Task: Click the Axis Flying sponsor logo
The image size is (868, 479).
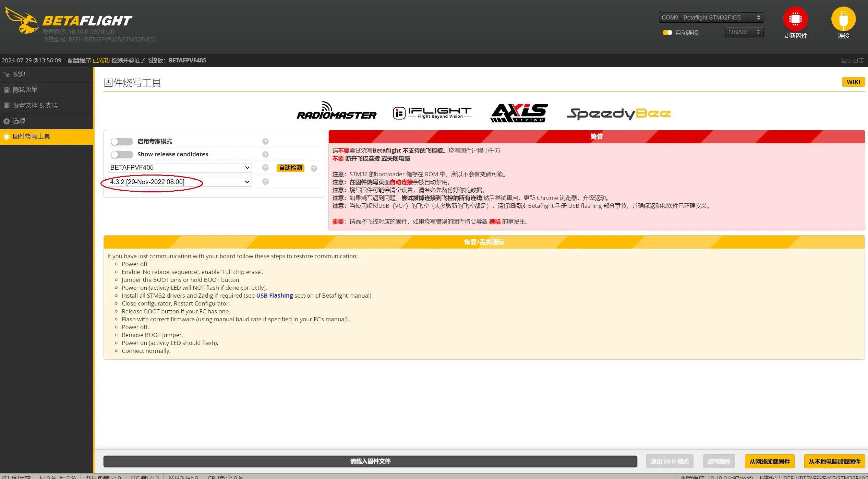Action: pos(519,113)
